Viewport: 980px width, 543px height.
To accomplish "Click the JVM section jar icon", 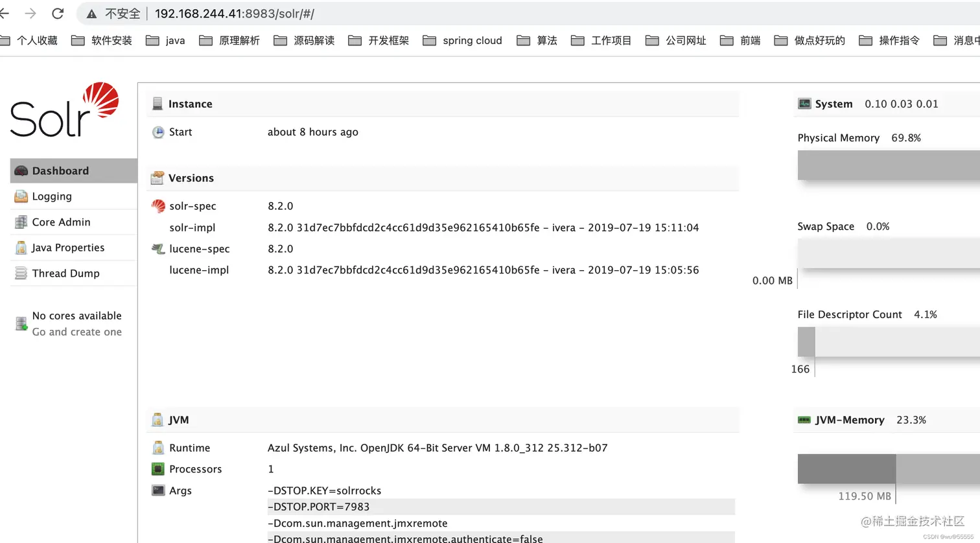I will click(x=157, y=420).
